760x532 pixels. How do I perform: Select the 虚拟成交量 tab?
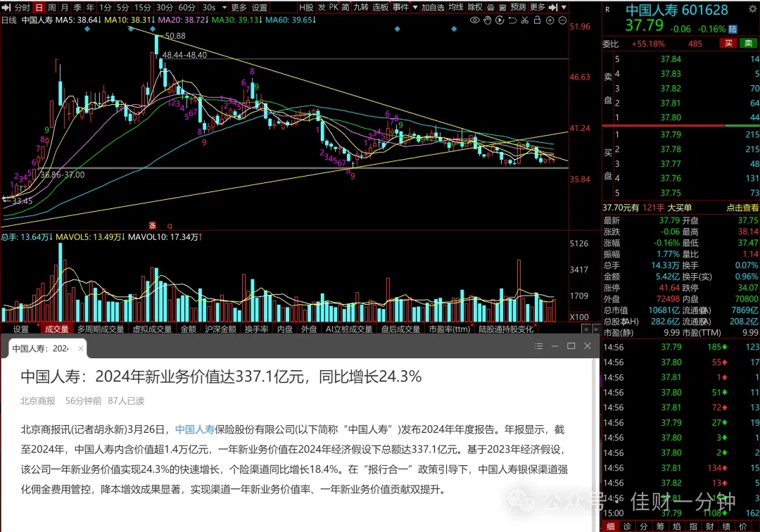click(x=152, y=329)
